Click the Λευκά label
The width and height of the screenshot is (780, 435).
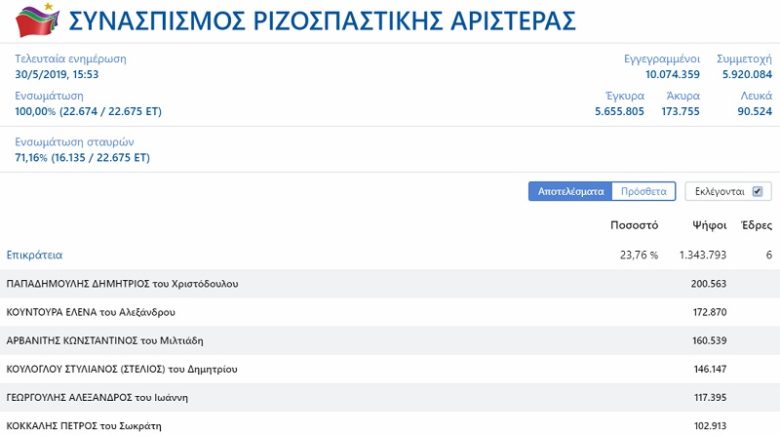(756, 96)
